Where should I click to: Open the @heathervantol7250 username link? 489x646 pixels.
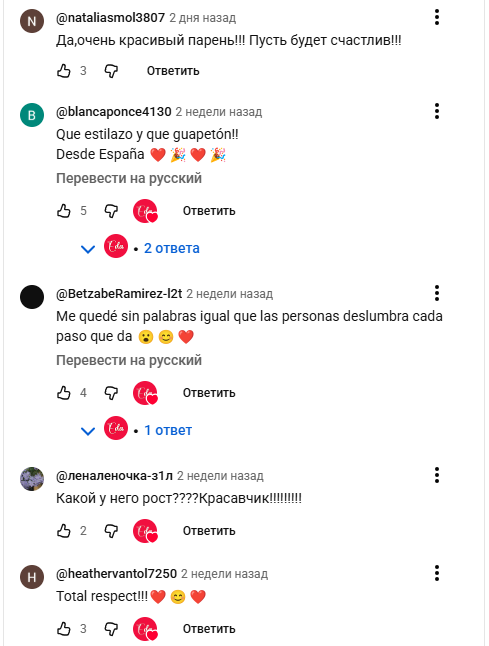pos(116,573)
